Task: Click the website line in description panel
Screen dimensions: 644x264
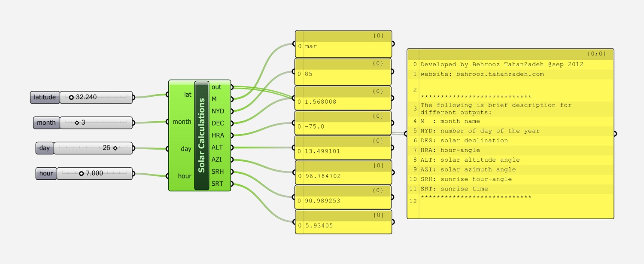Action: pyautogui.click(x=482, y=74)
